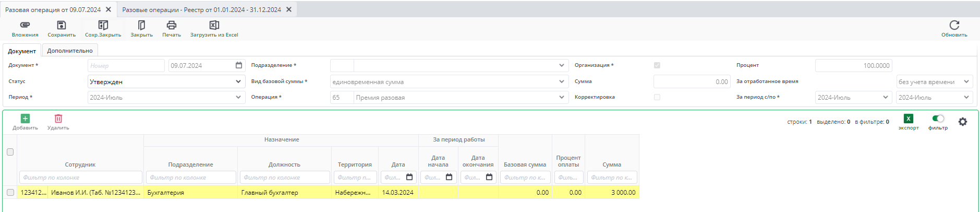Click the Сотрудник column filter field

(80, 178)
